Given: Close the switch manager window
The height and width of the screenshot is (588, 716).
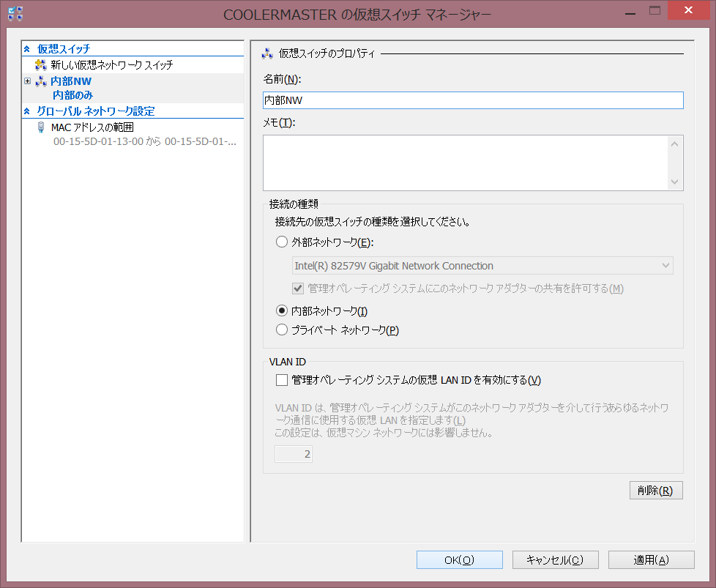Looking at the screenshot, I should [688, 10].
